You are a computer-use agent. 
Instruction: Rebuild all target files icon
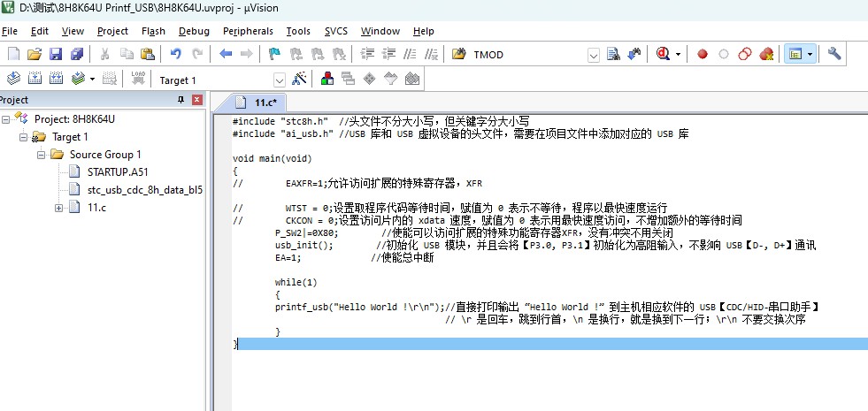click(x=56, y=79)
